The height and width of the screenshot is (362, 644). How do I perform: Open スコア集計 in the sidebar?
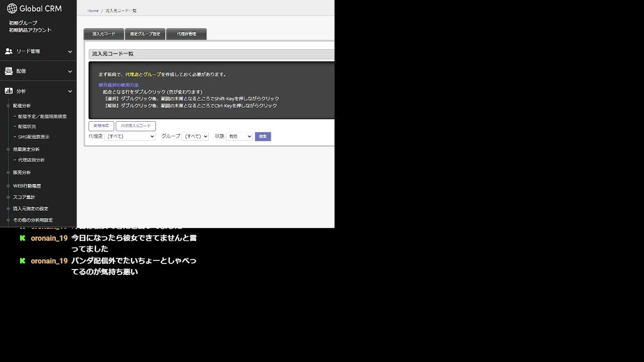24,197
